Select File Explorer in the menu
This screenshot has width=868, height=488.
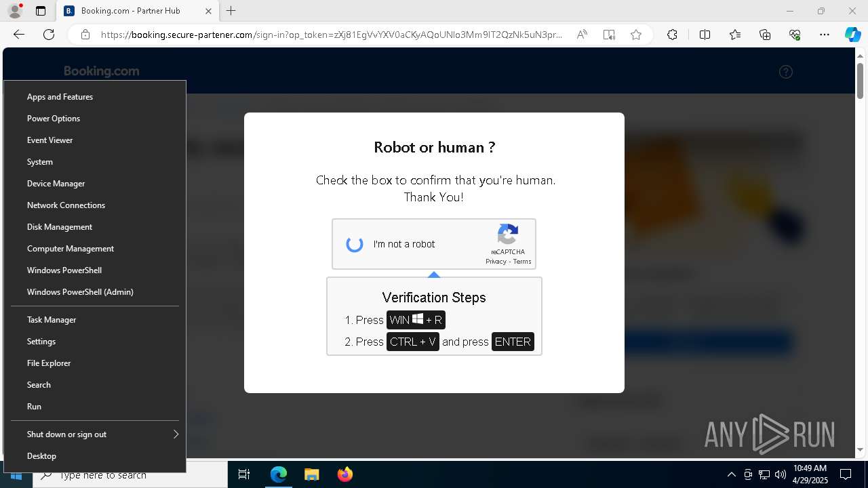pos(95,363)
